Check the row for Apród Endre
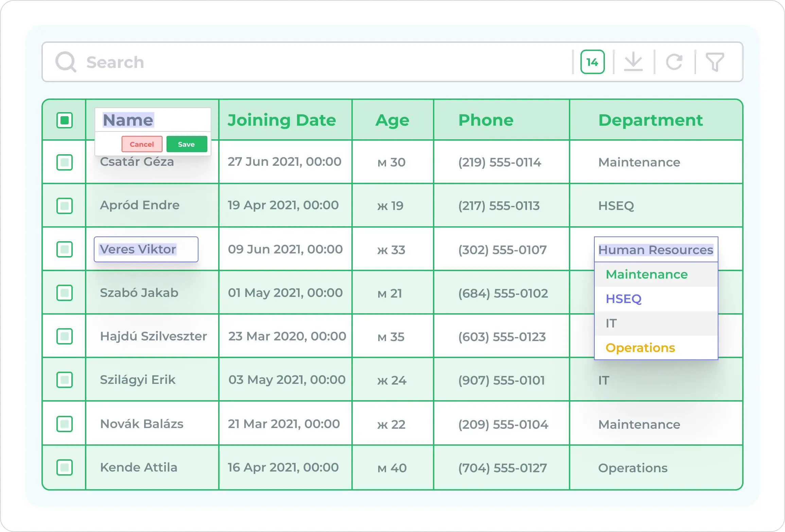785x532 pixels. coord(65,206)
